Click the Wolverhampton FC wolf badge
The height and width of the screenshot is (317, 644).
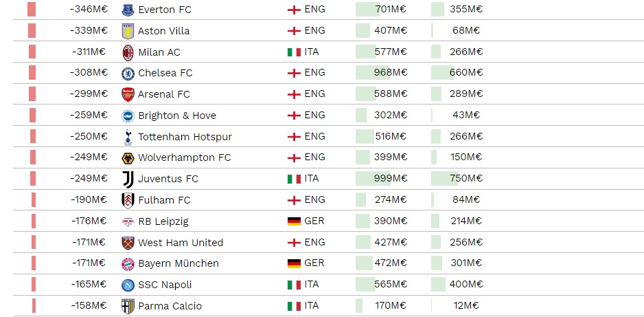128,158
